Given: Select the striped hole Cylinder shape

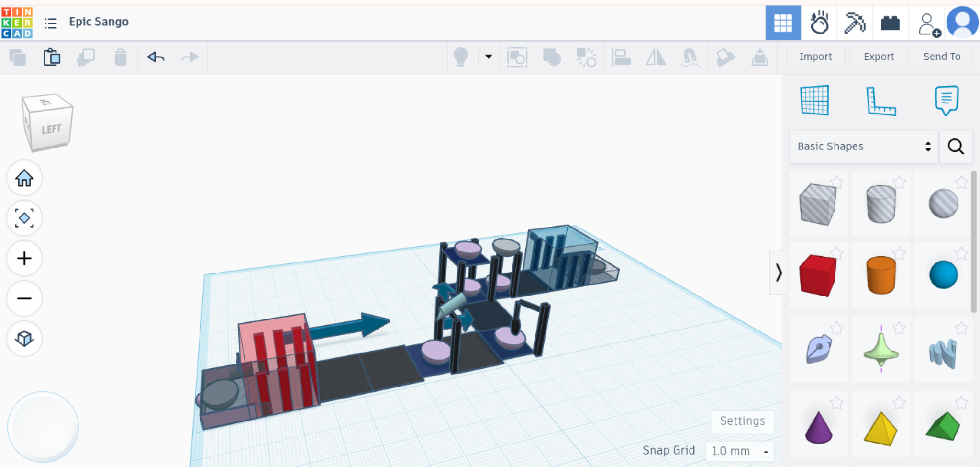Looking at the screenshot, I should point(881,204).
